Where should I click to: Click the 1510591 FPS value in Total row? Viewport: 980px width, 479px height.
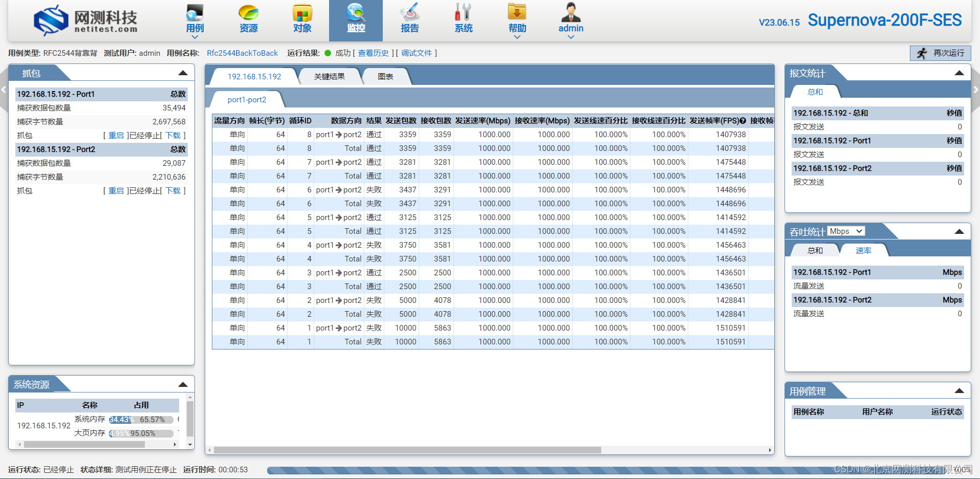click(730, 342)
